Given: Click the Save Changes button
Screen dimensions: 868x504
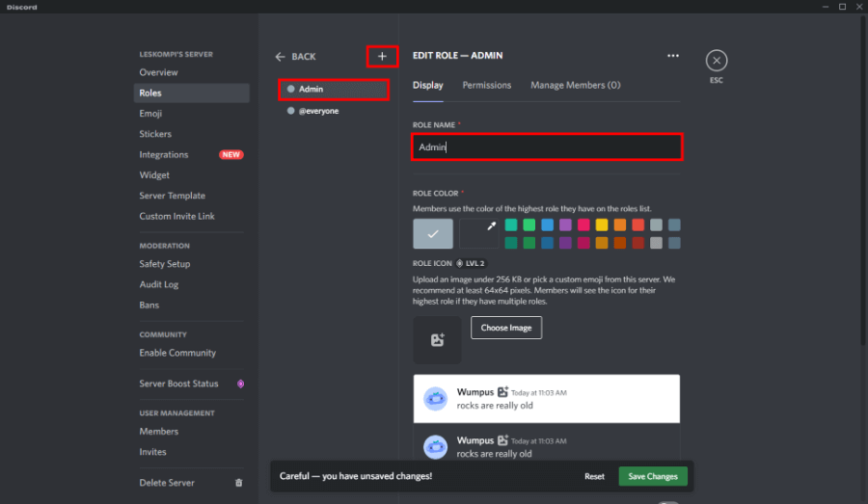Looking at the screenshot, I should 653,476.
